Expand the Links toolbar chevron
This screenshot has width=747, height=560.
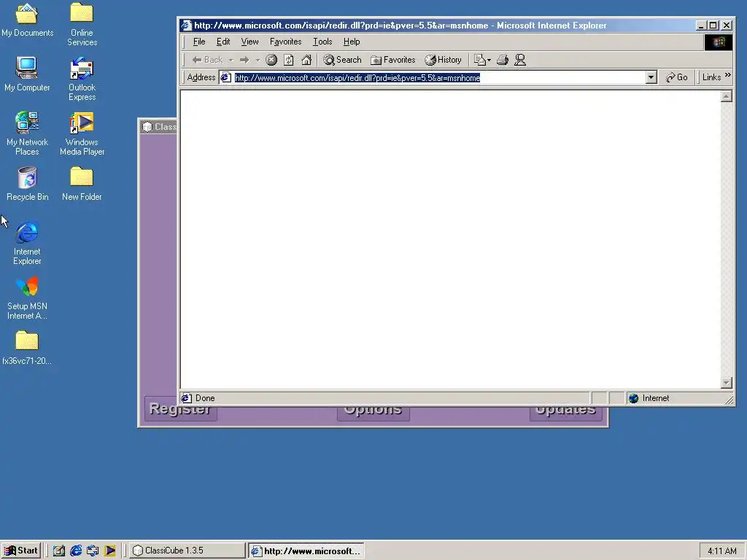727,75
